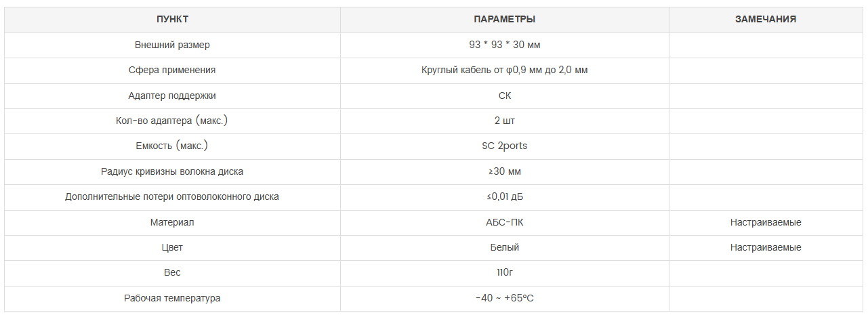Viewport: 868px width, 317px height.
Task: Select the Внешний размер row label
Action: [172, 45]
